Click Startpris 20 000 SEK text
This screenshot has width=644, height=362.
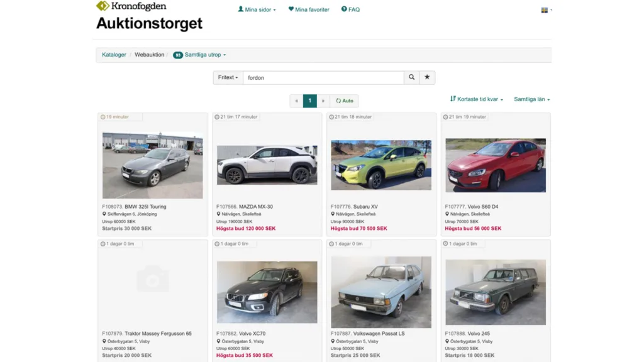[x=126, y=356]
